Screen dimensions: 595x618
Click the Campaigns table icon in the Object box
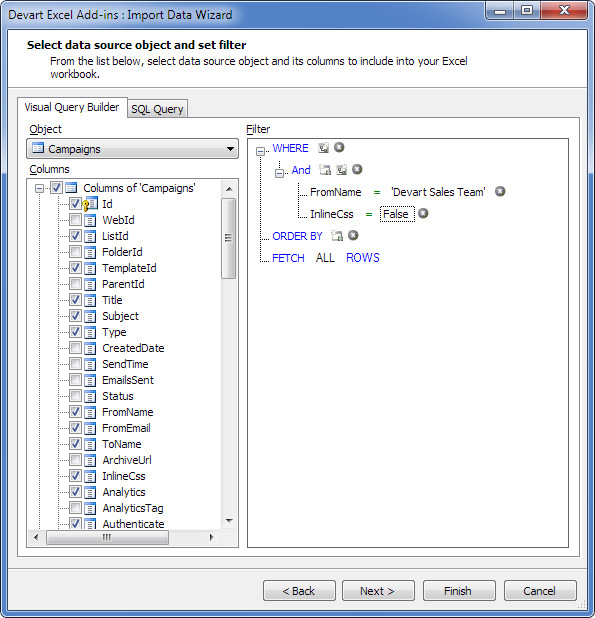pyautogui.click(x=38, y=148)
